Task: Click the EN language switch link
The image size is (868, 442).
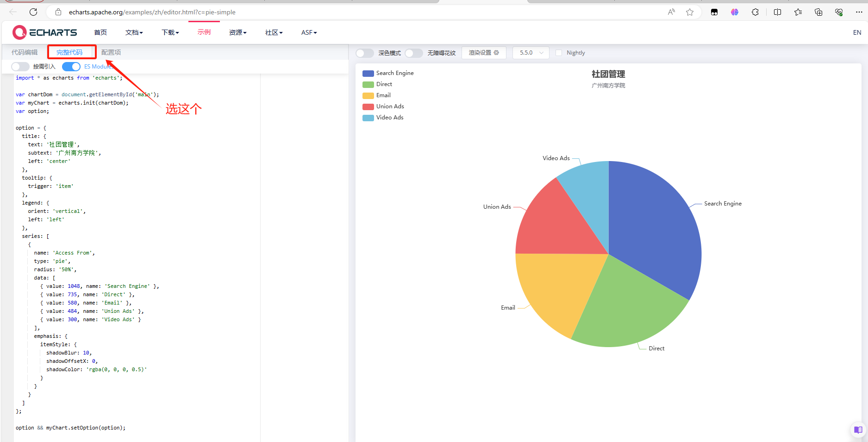Action: [857, 32]
